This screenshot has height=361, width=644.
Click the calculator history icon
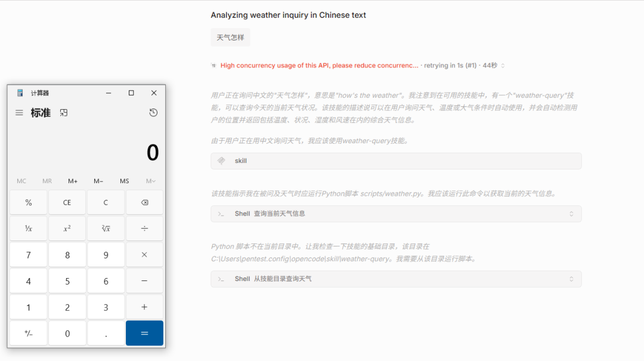coord(153,113)
